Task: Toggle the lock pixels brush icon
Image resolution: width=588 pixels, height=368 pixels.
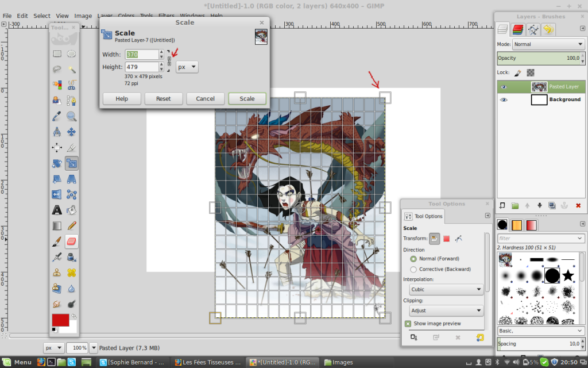Action: click(x=518, y=73)
